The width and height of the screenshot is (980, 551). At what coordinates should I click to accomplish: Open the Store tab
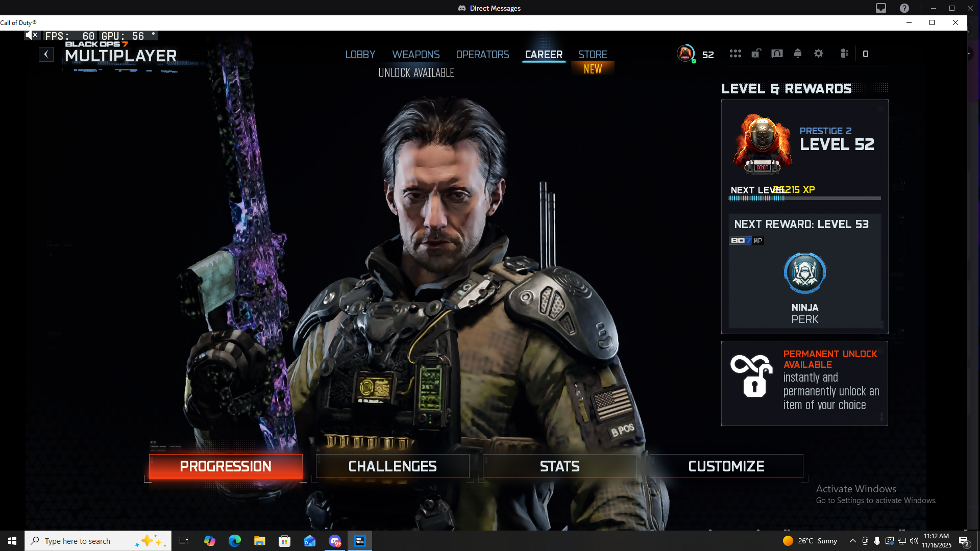(593, 55)
